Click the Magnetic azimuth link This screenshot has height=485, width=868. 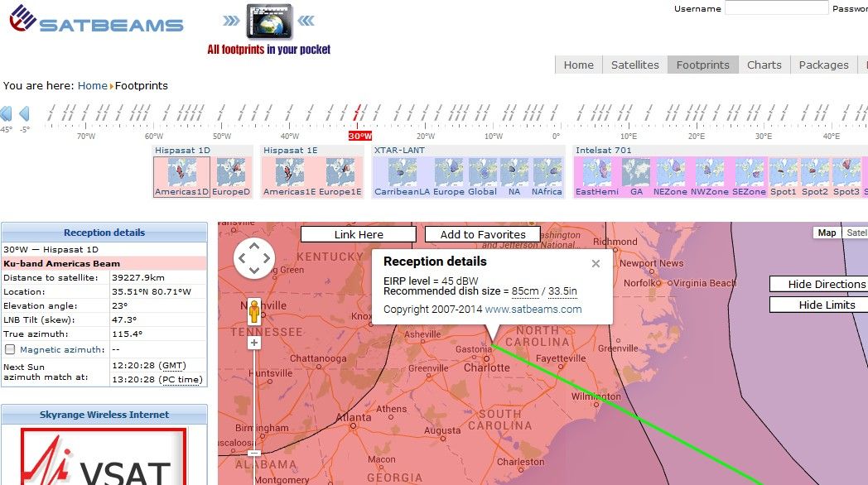(x=62, y=349)
